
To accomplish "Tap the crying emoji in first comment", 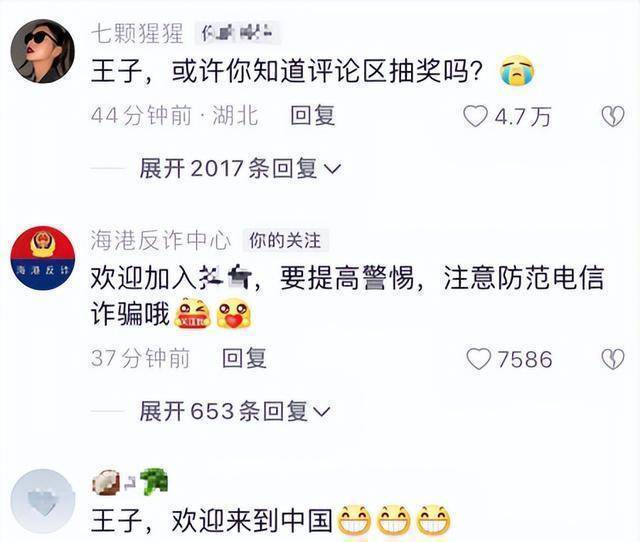I will [517, 71].
